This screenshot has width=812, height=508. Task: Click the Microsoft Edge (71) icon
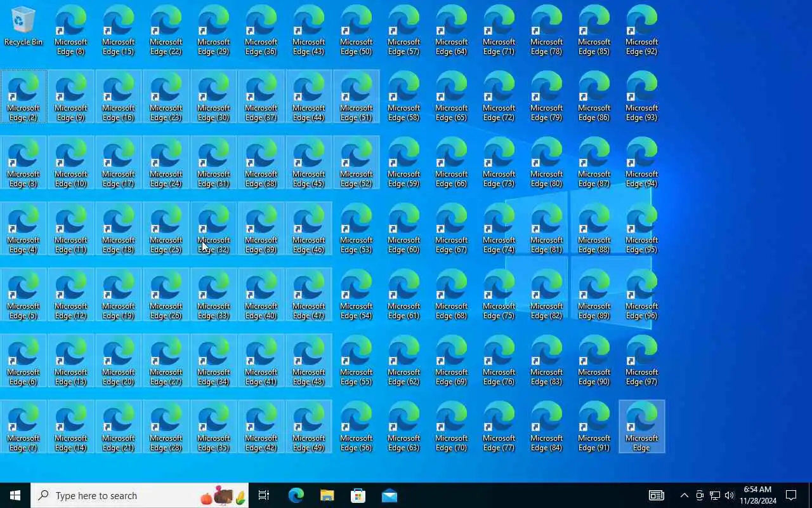tap(499, 30)
